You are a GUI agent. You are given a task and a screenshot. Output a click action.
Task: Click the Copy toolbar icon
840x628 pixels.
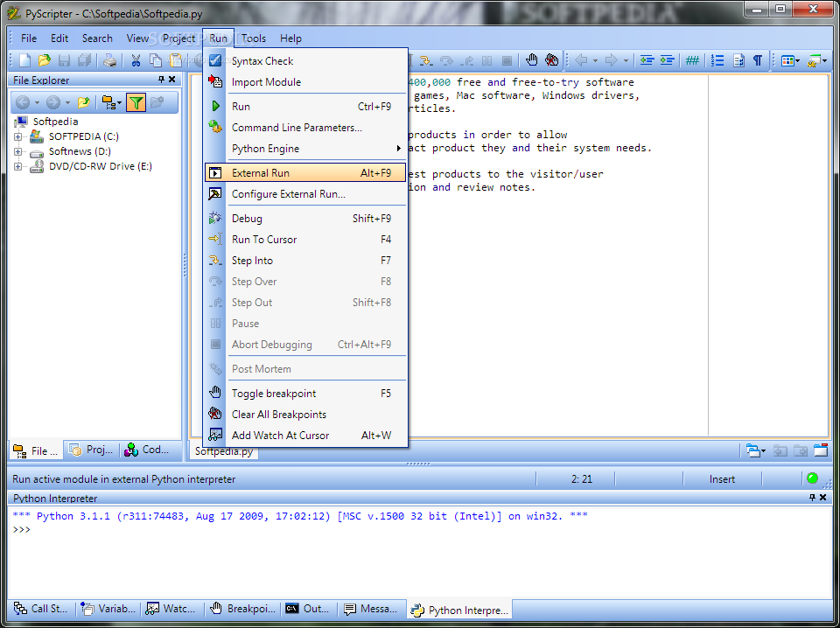point(156,60)
